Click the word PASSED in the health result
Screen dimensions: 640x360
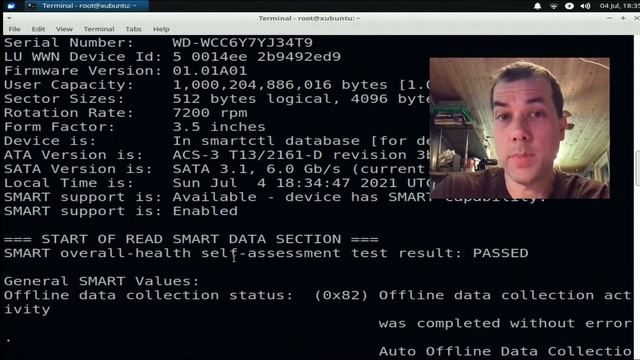click(x=500, y=253)
